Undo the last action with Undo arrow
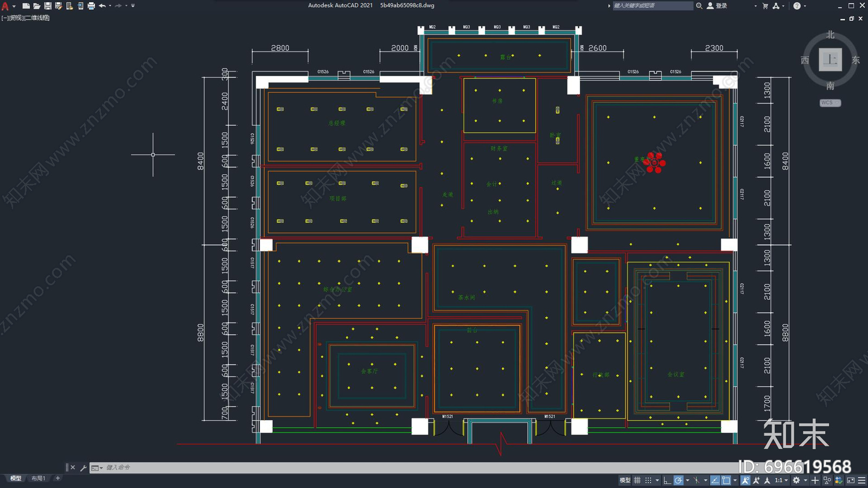The height and width of the screenshot is (488, 868). coord(102,6)
